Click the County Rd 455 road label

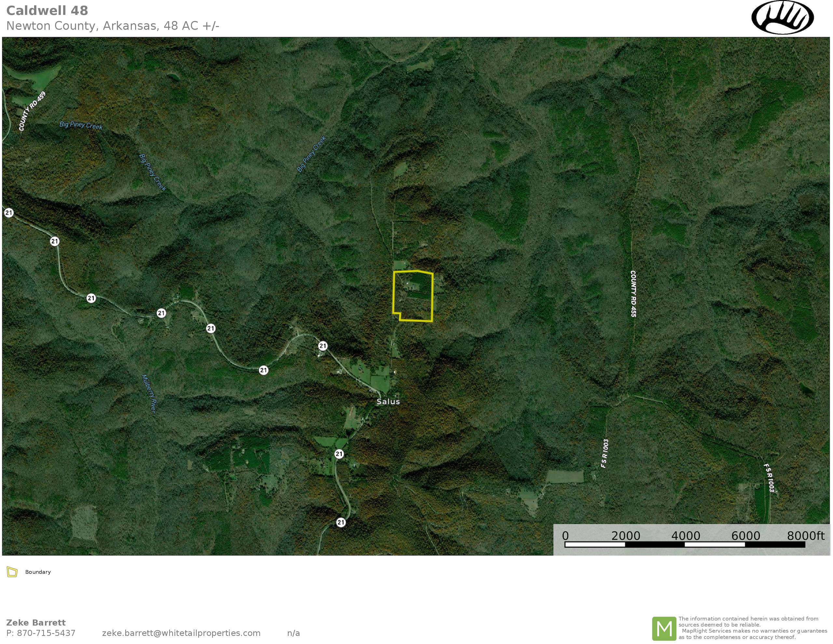[633, 294]
